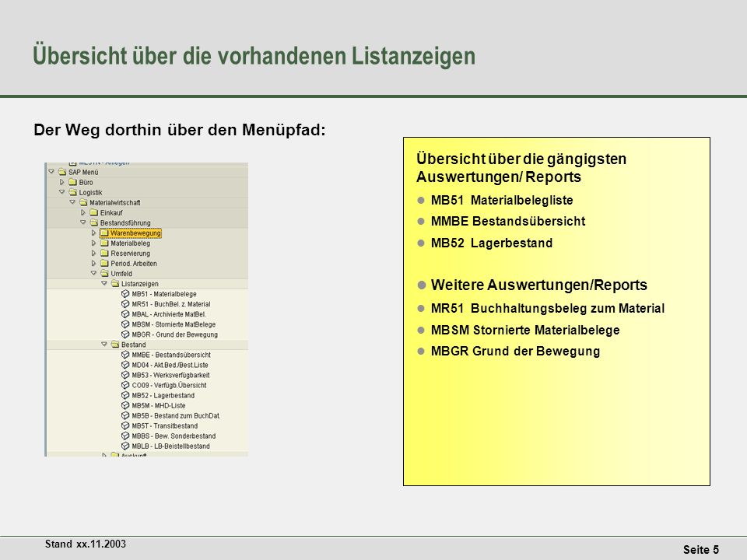Image resolution: width=747 pixels, height=560 pixels.
Task: Collapse the SAP Menü tree node arrow
Action: click(x=51, y=172)
